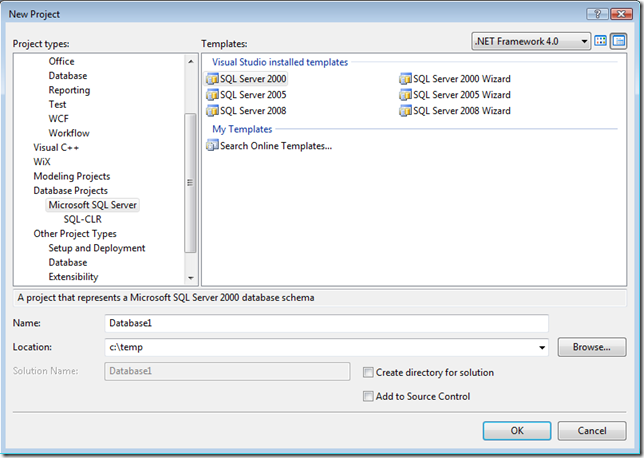
Task: Open the Location path dropdown arrow
Action: pos(542,348)
